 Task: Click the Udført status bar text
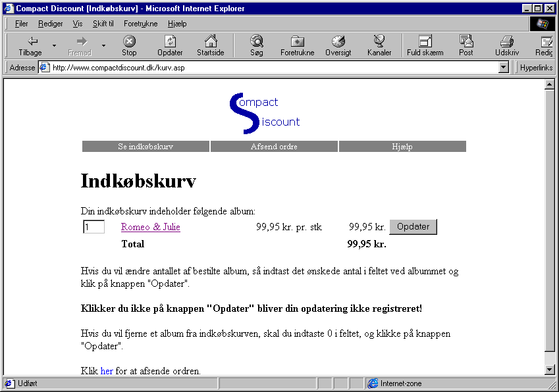tap(28, 383)
